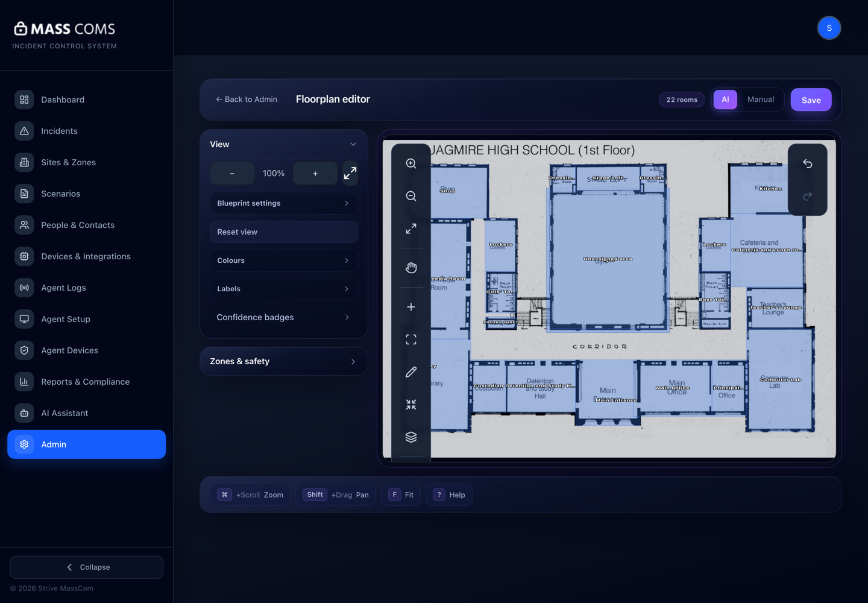The height and width of the screenshot is (603, 868).
Task: Click the Reports & Compliance chart icon
Action: (x=24, y=382)
